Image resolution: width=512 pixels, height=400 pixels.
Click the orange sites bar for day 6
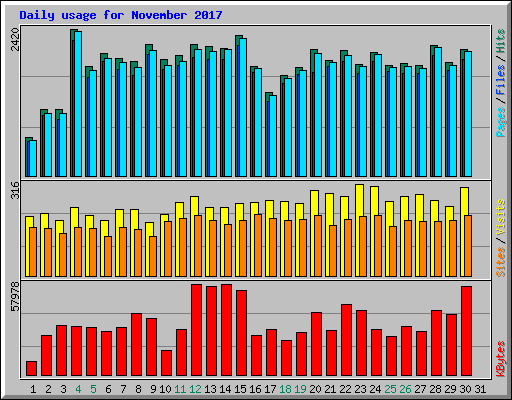pos(108,257)
